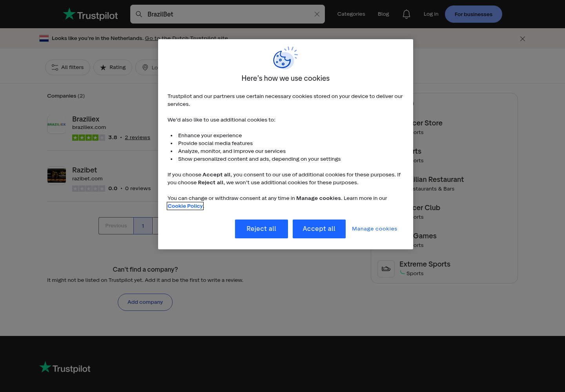This screenshot has width=565, height=392.
Task: Select page 1 in pagination
Action: click(143, 226)
